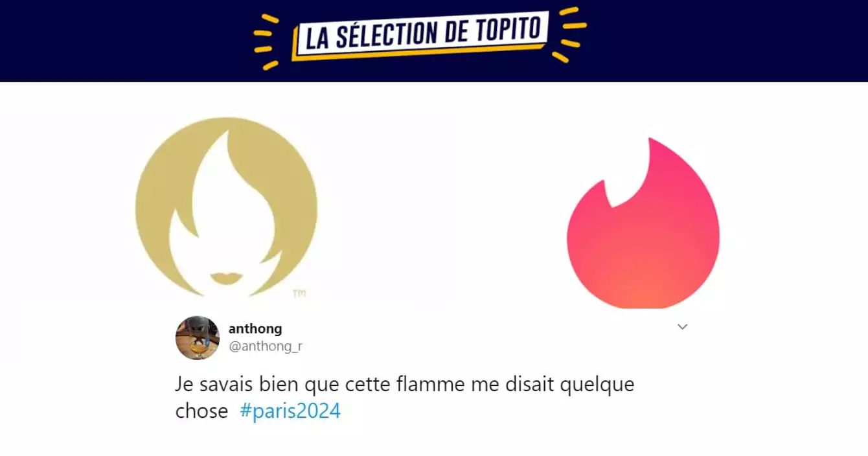Expand the tweet options chevron

pyautogui.click(x=682, y=327)
